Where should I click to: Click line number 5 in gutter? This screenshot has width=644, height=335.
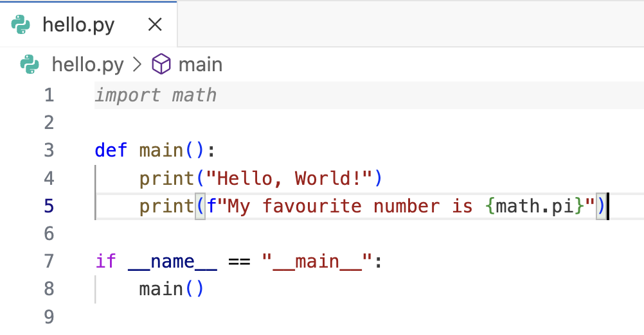[49, 206]
